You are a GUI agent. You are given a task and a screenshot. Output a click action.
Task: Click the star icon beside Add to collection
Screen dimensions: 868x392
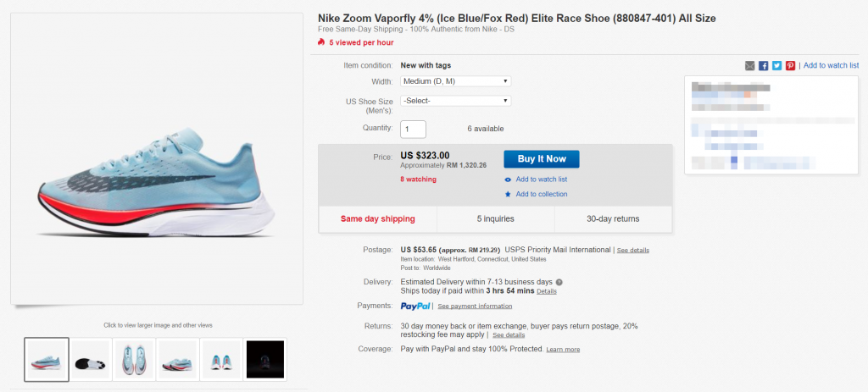(x=508, y=194)
